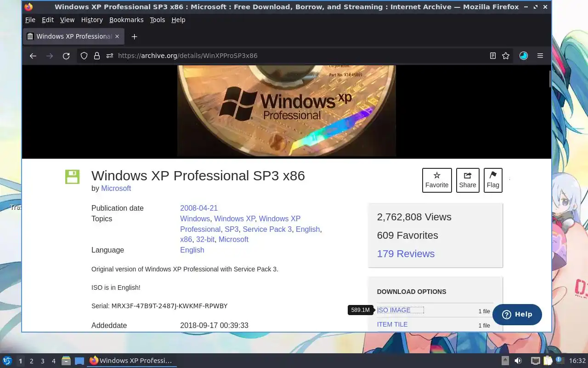Switch to workspace 2 in taskbar
The image size is (588, 368).
pyautogui.click(x=31, y=361)
